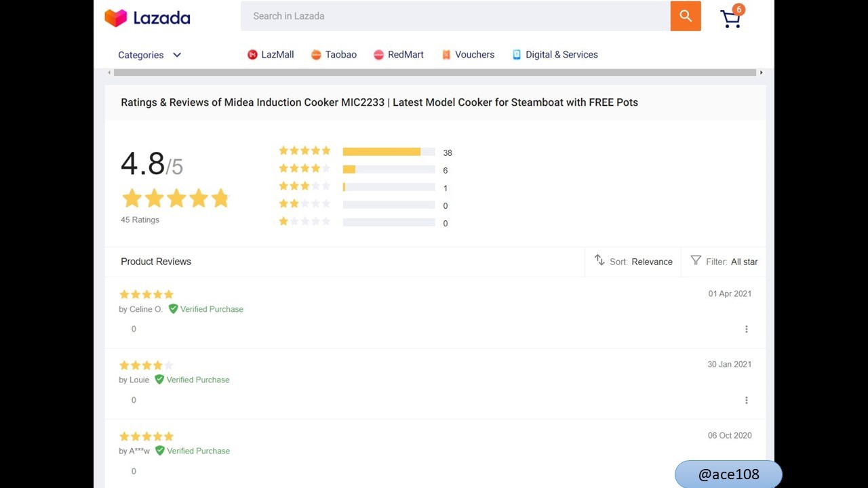Click Verified Purchase badge on Louie's review
The height and width of the screenshot is (488, 868).
[192, 380]
